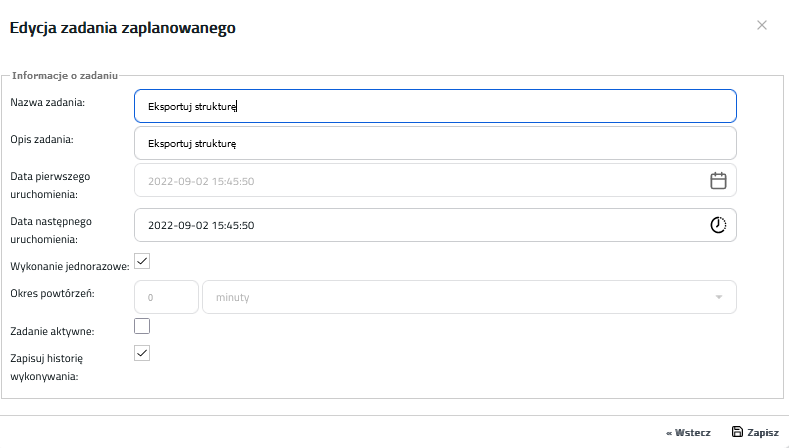Go back using the Wstecz button
This screenshot has width=789, height=448.
click(x=688, y=432)
